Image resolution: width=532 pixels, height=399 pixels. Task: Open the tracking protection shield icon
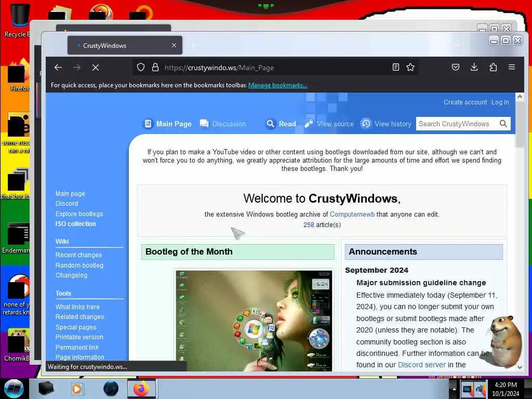(141, 67)
